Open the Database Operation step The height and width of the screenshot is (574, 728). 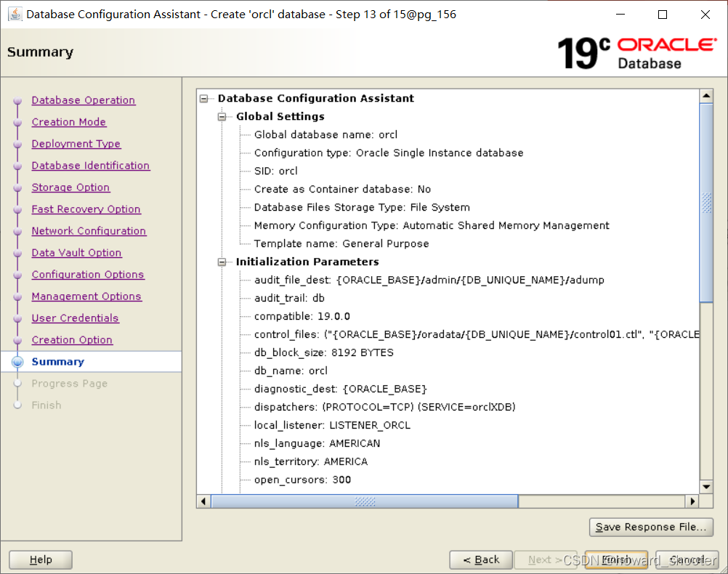[x=83, y=100]
